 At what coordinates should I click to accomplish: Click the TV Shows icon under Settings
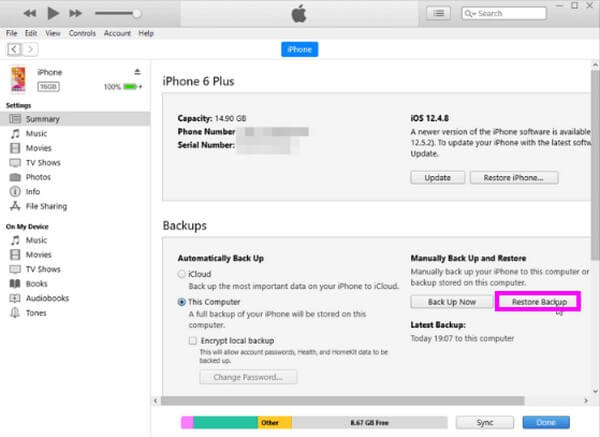tap(15, 163)
